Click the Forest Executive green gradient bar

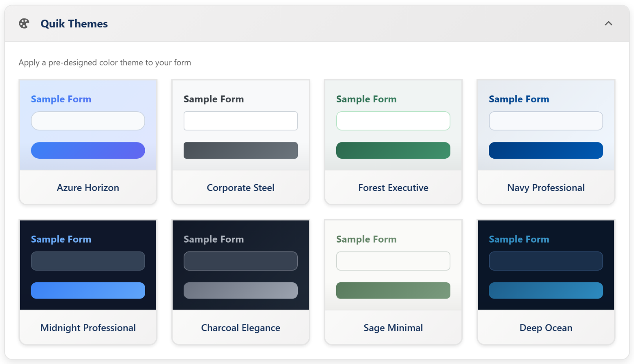pos(393,151)
